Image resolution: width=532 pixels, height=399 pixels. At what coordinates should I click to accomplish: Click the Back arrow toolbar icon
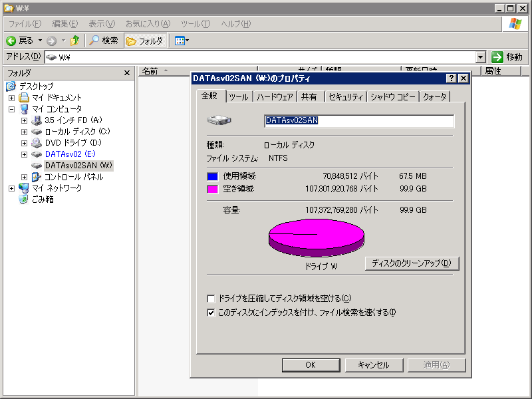tap(12, 41)
